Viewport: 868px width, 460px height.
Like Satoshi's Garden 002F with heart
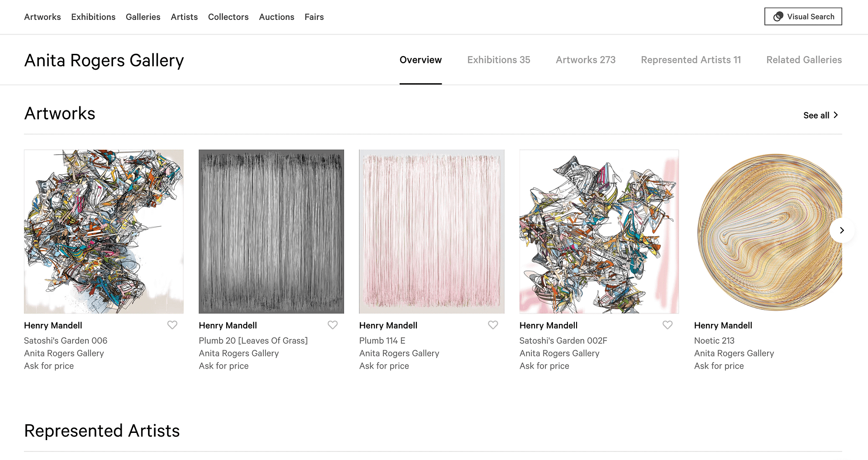(x=667, y=325)
